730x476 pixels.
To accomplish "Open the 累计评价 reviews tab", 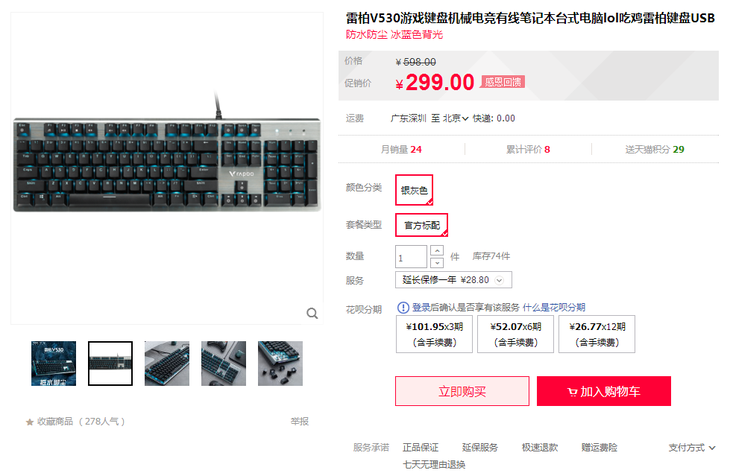I will 528,150.
